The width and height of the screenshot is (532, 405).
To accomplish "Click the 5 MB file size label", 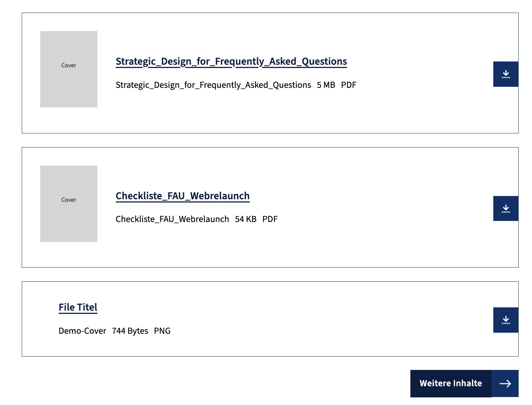I will tap(326, 85).
